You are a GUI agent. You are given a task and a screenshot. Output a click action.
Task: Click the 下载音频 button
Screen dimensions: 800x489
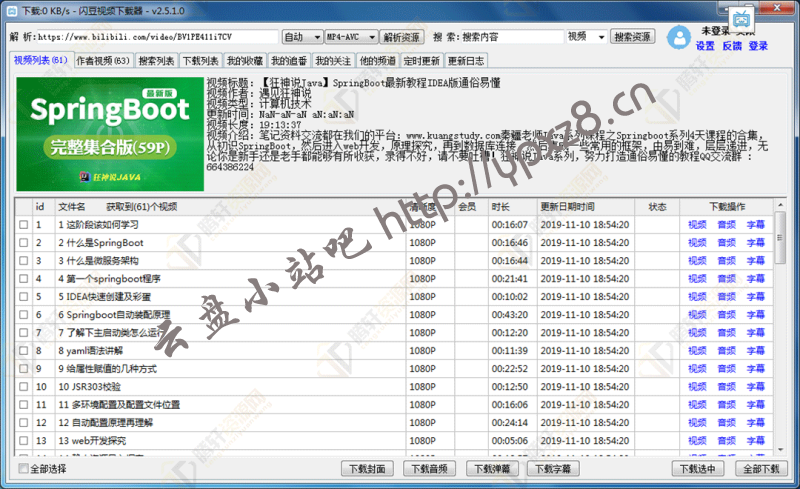coord(430,469)
